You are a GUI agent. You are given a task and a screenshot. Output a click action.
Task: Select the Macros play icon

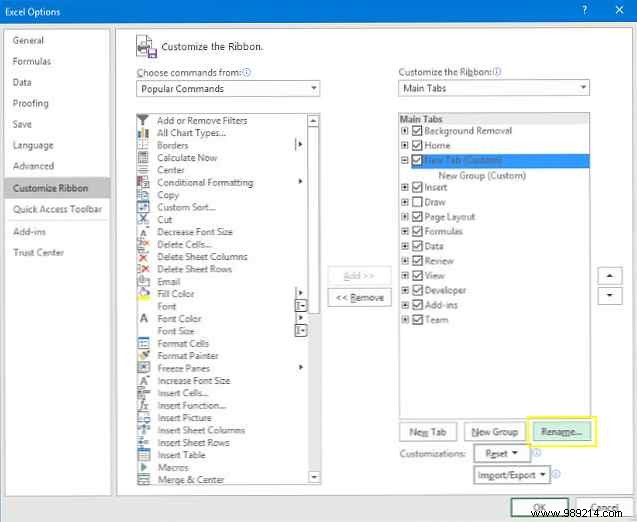pyautogui.click(x=143, y=467)
